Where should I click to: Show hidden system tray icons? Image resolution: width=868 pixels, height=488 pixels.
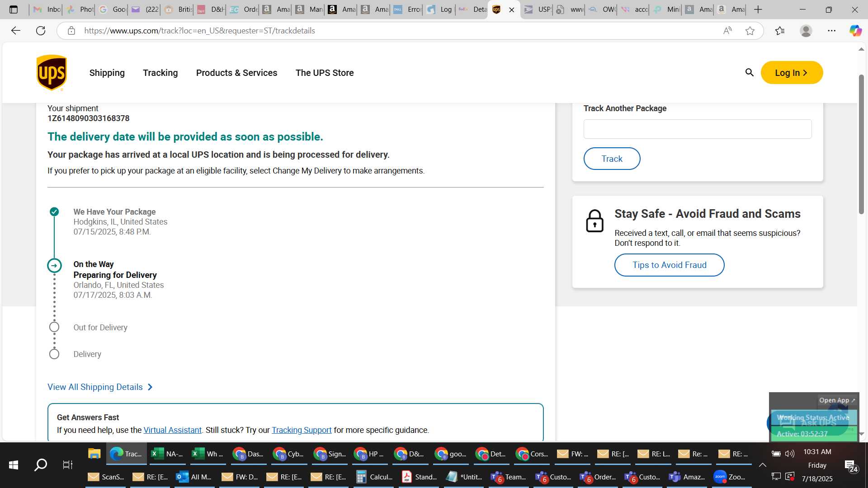[762, 465]
